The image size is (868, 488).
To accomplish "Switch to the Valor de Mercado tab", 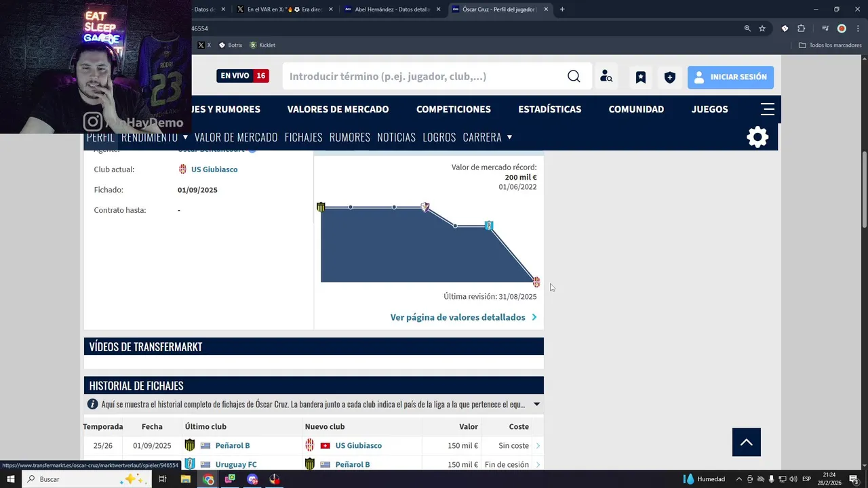I will 236,137.
